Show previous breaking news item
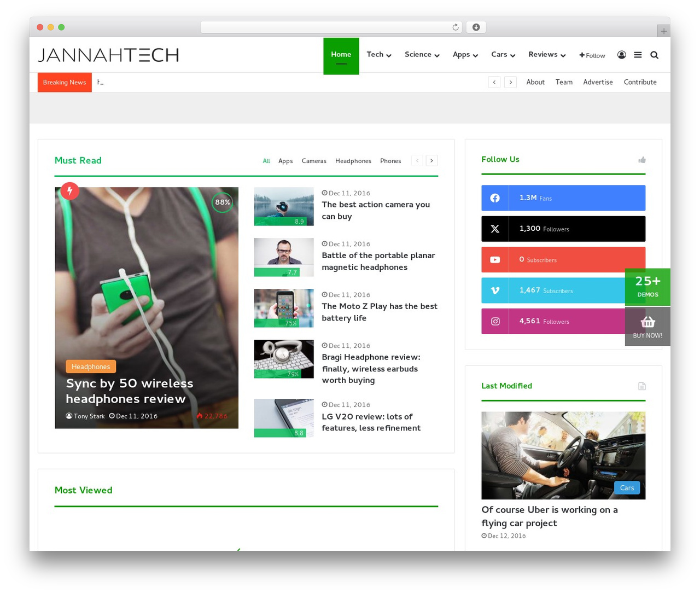 point(494,82)
